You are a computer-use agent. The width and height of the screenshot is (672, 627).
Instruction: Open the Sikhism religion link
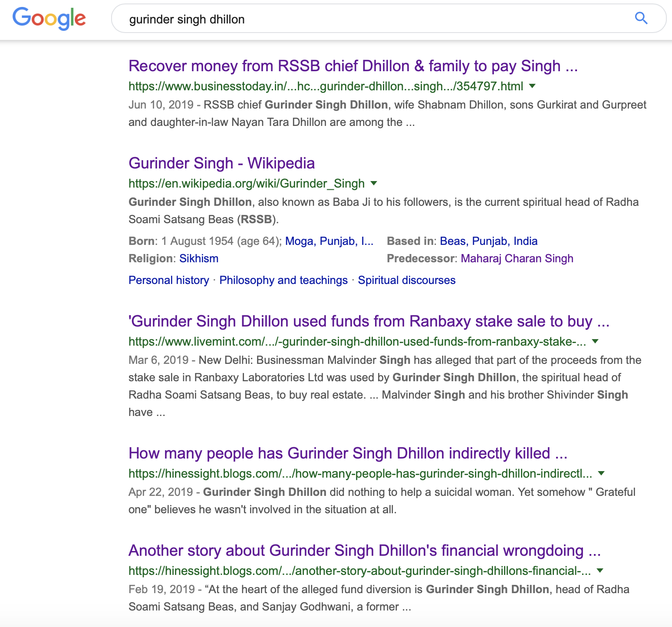pyautogui.click(x=199, y=258)
